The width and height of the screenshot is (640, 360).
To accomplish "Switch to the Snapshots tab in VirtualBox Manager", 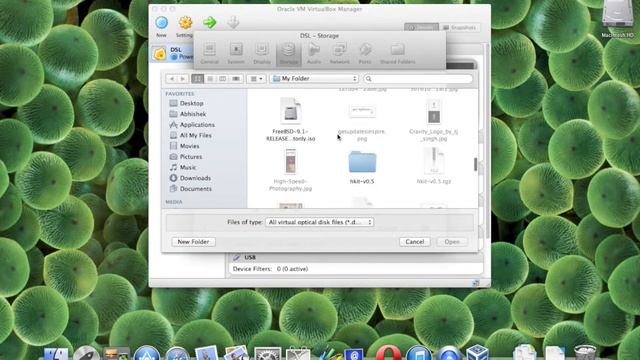I will coord(460,28).
